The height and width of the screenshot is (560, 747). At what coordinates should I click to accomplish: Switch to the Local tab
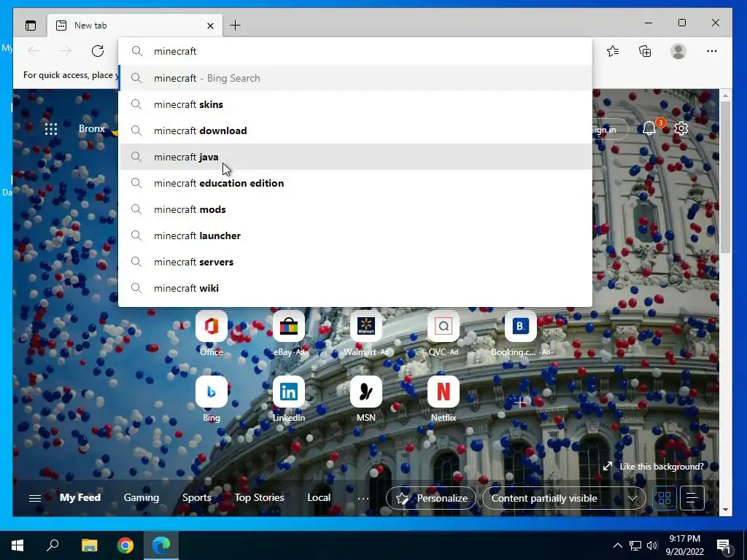[x=319, y=497]
